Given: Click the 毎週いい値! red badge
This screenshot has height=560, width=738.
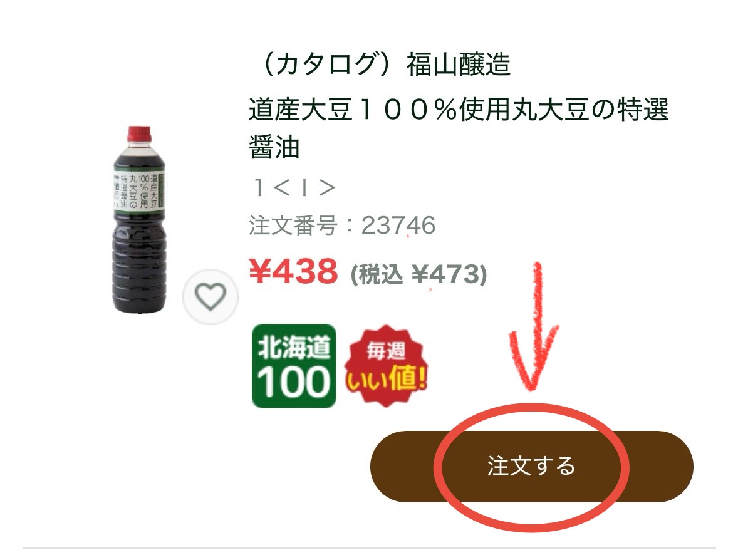Looking at the screenshot, I should point(387,366).
